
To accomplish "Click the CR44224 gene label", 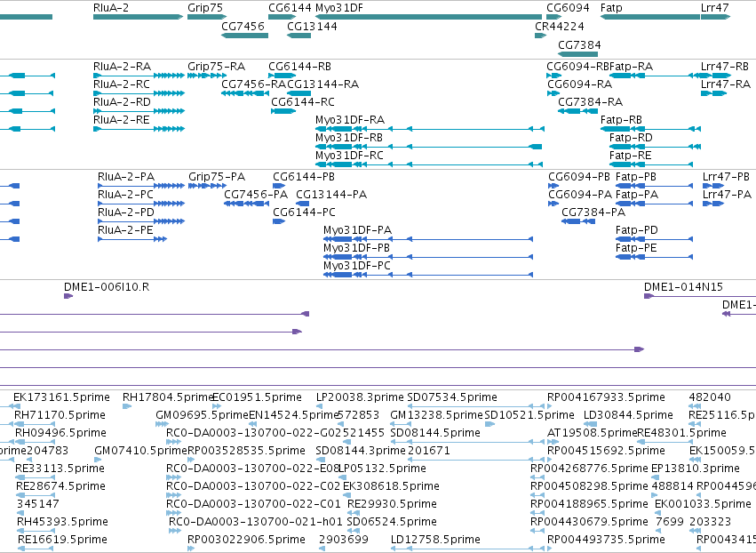I will [x=560, y=26].
